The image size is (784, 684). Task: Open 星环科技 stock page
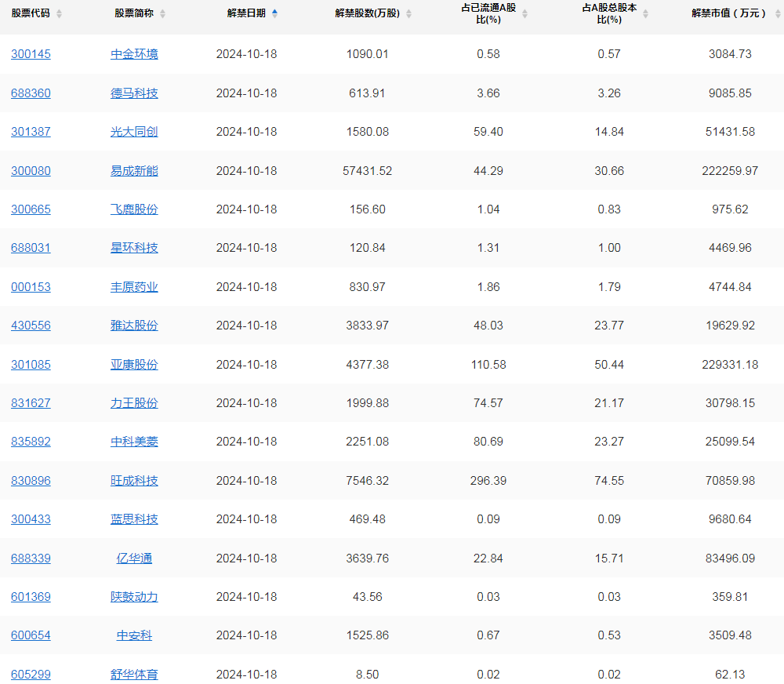click(x=134, y=248)
